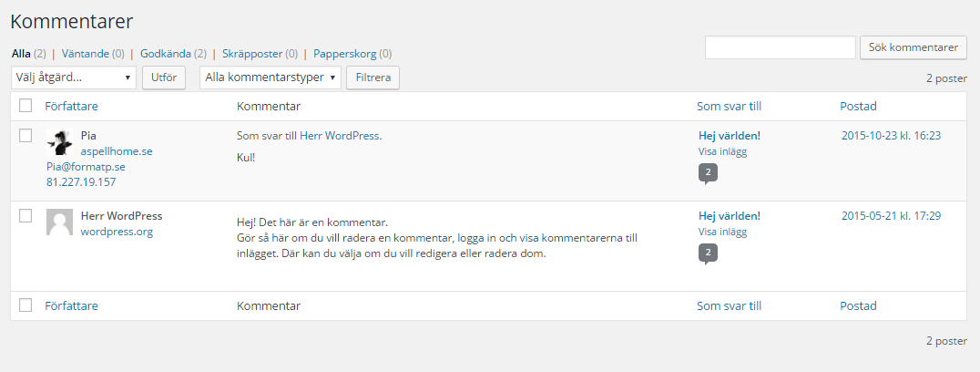Click comment text 'Hej! Det här är en kommentar.'

point(312,222)
